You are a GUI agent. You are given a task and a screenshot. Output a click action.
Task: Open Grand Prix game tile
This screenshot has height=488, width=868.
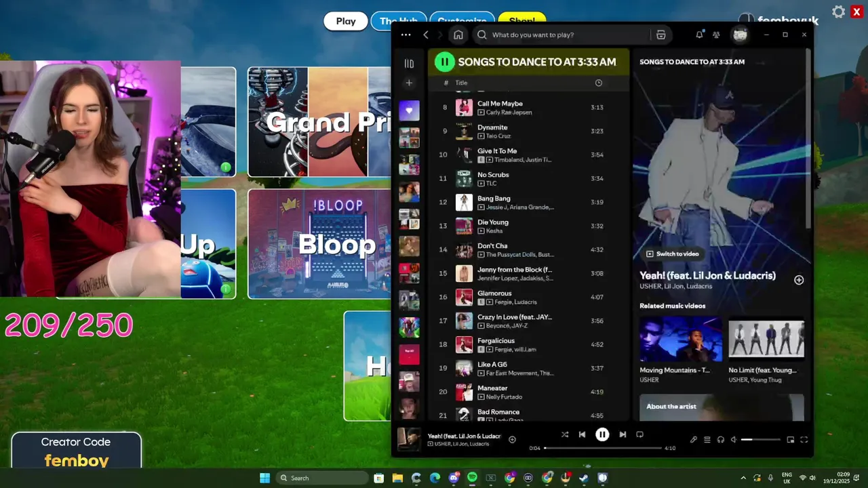[319, 122]
